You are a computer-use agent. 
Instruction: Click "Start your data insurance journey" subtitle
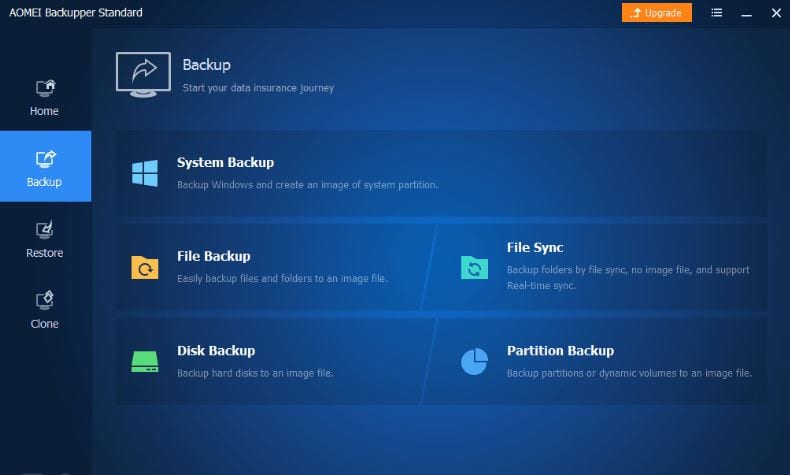click(x=258, y=88)
